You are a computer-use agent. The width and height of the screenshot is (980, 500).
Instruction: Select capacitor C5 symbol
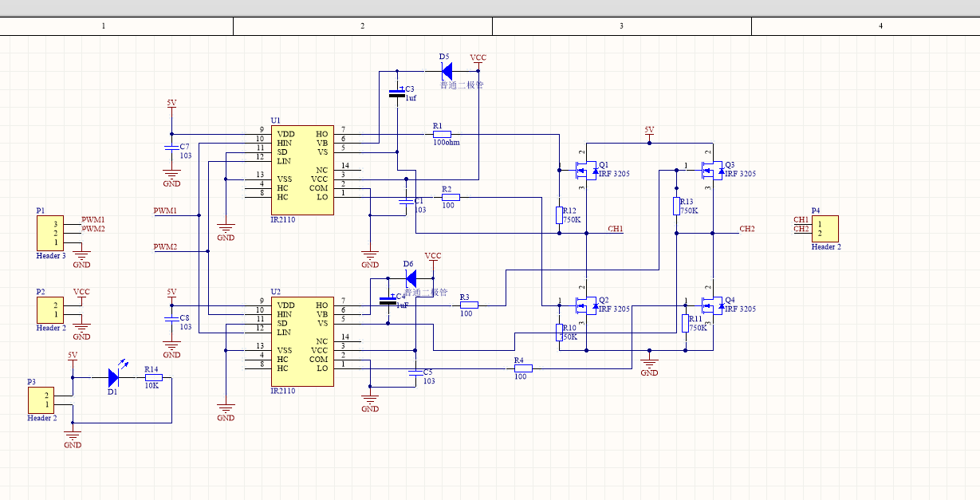pyautogui.click(x=415, y=373)
